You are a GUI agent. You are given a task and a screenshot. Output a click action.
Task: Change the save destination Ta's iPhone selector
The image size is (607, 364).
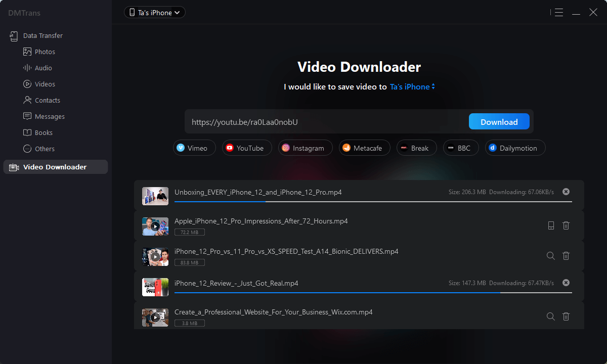coord(412,87)
